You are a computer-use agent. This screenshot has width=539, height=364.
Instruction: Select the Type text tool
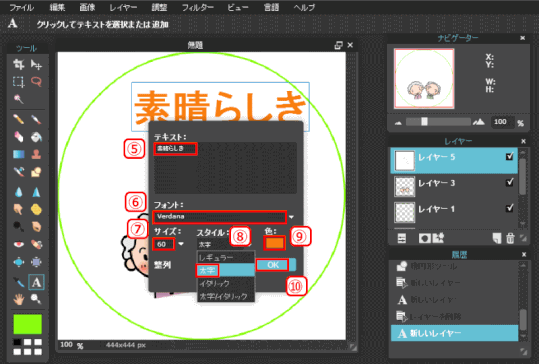tap(36, 282)
